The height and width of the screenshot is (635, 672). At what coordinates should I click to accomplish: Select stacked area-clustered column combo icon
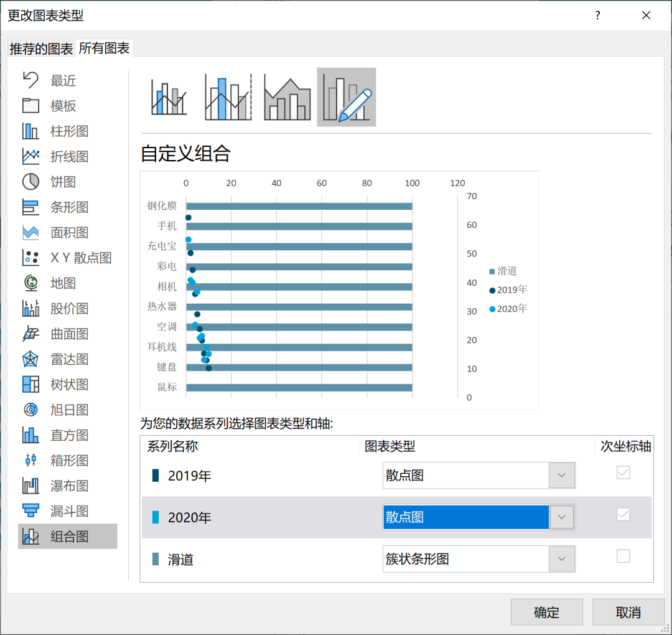pyautogui.click(x=287, y=97)
